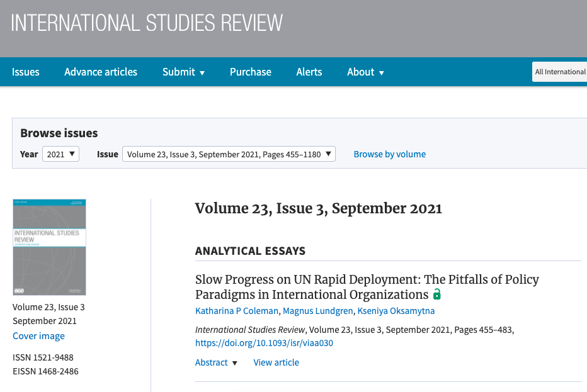The width and height of the screenshot is (587, 392).
Task: Click the View article link
Action: [276, 362]
